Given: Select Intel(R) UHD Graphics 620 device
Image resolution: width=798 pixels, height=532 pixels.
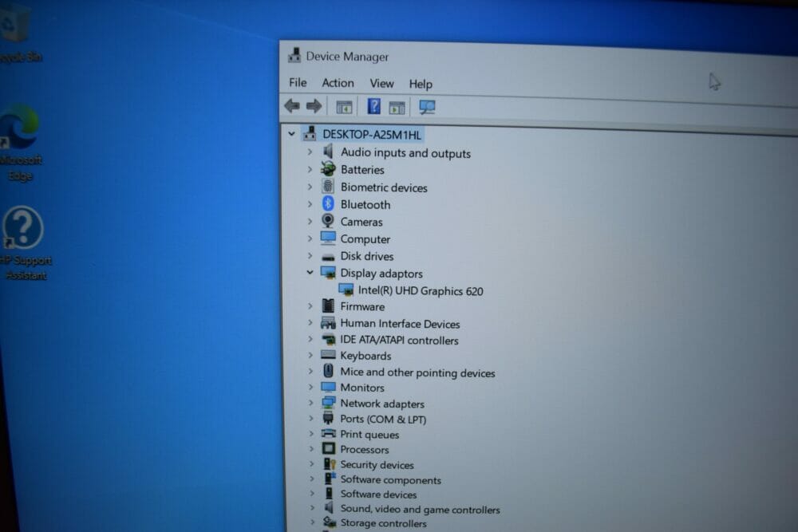Looking at the screenshot, I should pos(421,290).
